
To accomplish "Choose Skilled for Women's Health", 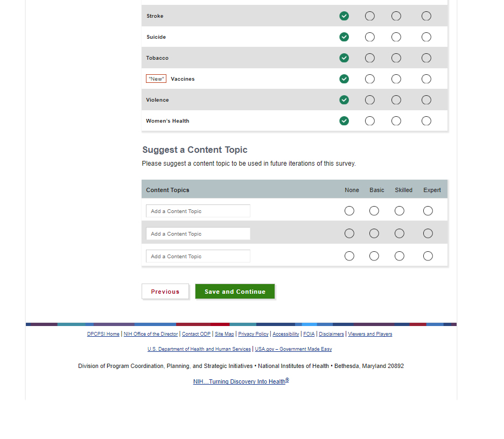I will pos(396,121).
